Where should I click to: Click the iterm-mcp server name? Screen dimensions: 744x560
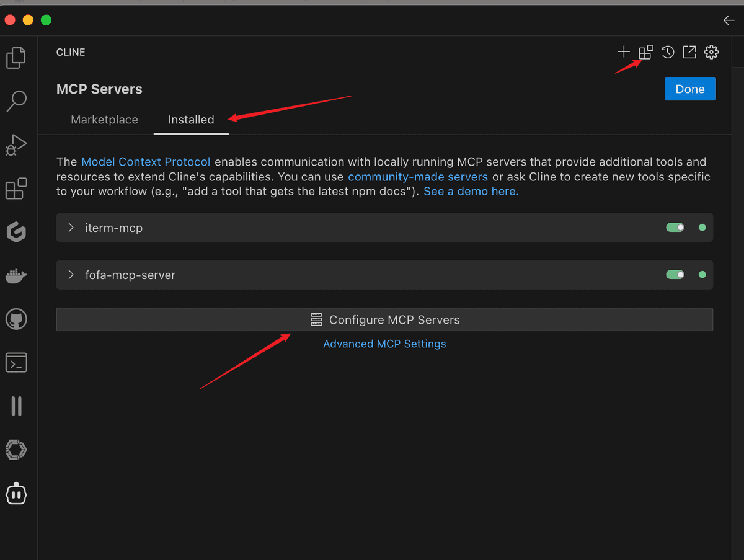click(x=114, y=228)
